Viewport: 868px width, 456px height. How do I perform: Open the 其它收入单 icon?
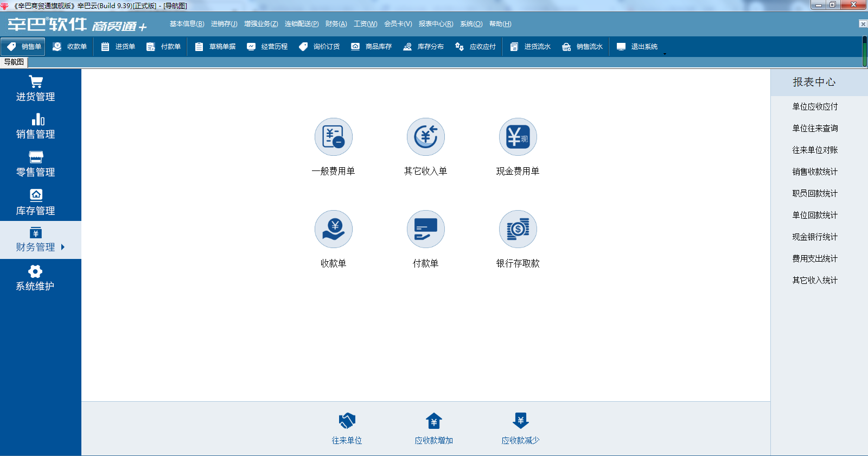[426, 137]
